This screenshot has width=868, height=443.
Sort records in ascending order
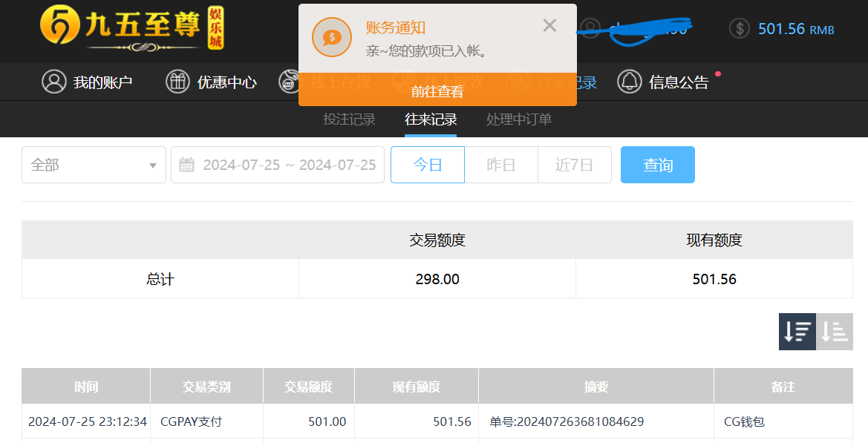(x=835, y=332)
